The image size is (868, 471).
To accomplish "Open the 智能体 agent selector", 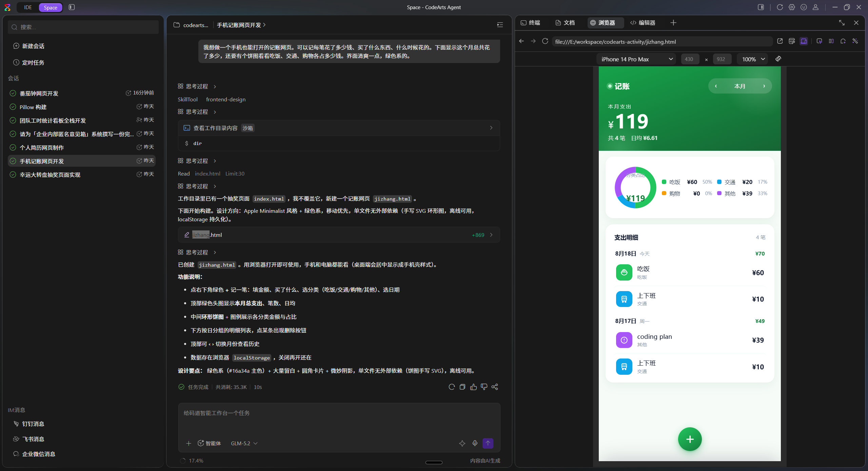I will coord(209,443).
